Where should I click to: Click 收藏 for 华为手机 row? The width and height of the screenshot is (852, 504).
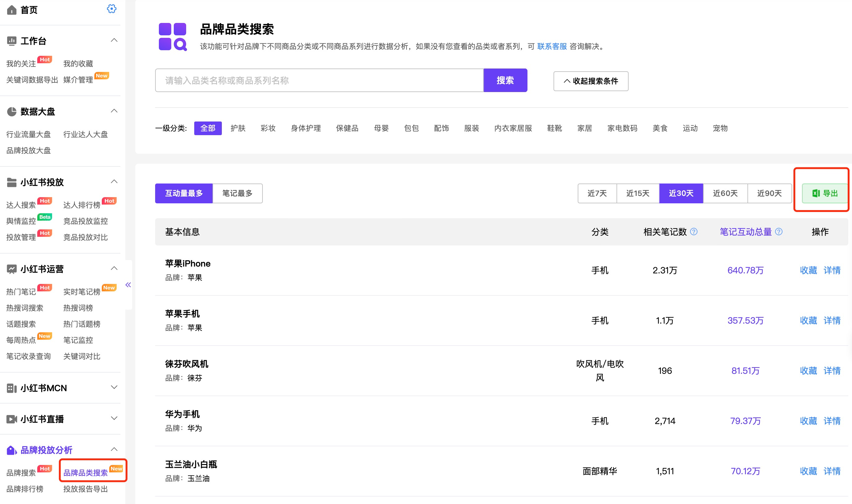809,421
